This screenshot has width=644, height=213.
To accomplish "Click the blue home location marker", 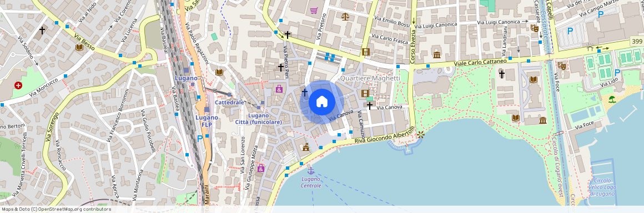I will (x=322, y=102).
